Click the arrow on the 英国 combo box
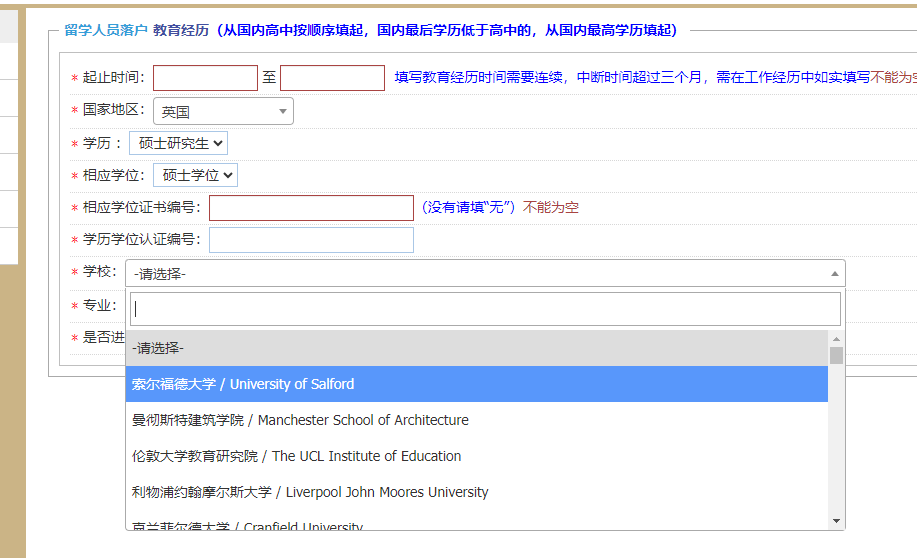The image size is (917, 558). pos(283,112)
